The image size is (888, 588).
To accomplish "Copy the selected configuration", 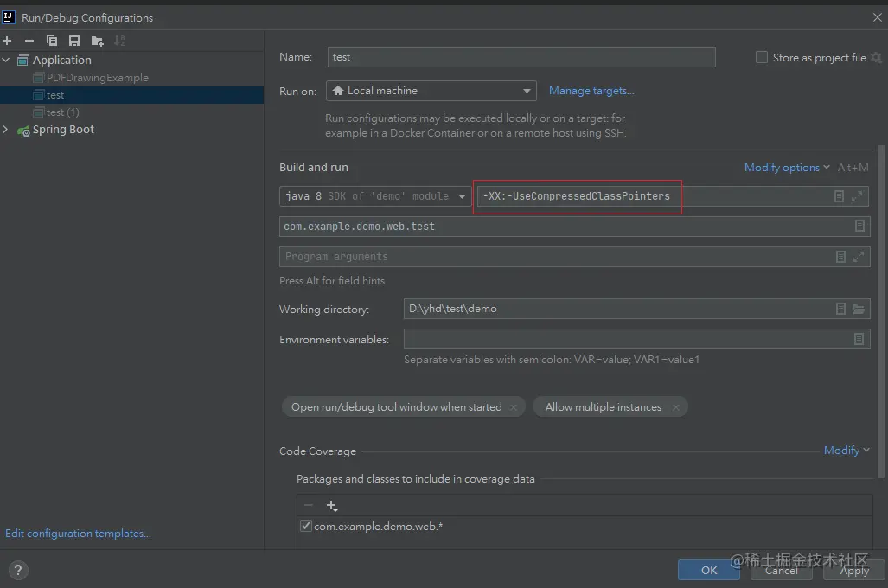I will click(x=52, y=41).
